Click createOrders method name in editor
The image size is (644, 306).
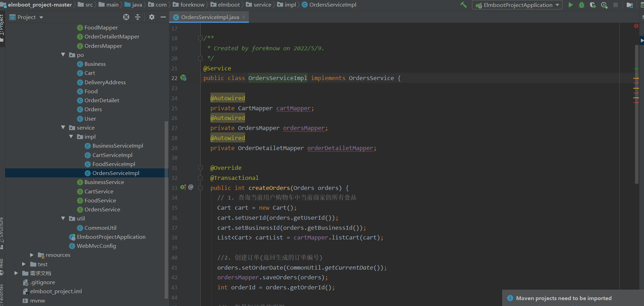click(269, 188)
